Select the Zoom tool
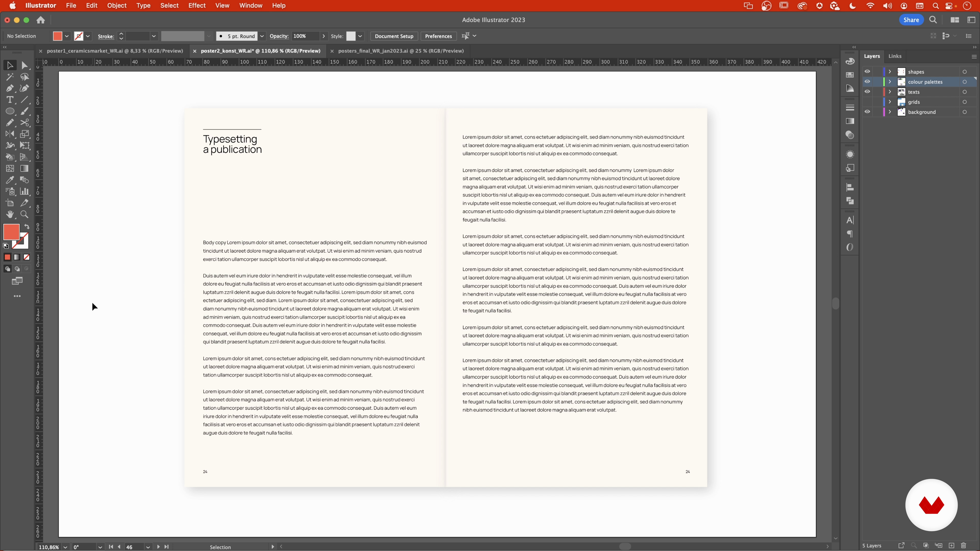Screen dimensions: 980x551 25,215
